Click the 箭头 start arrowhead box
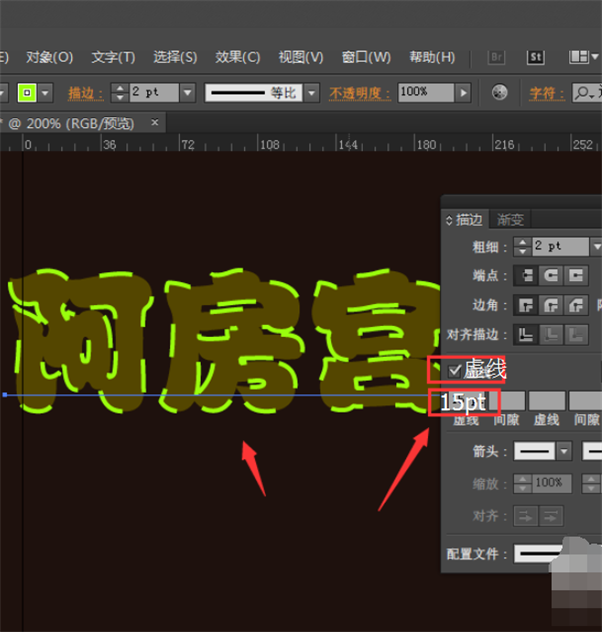The width and height of the screenshot is (602, 632). (535, 451)
